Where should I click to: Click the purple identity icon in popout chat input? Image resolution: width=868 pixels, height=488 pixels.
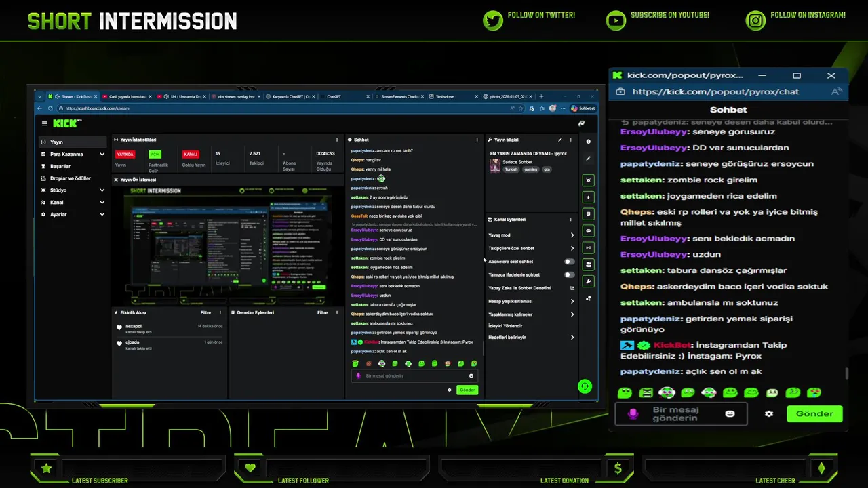[633, 413]
